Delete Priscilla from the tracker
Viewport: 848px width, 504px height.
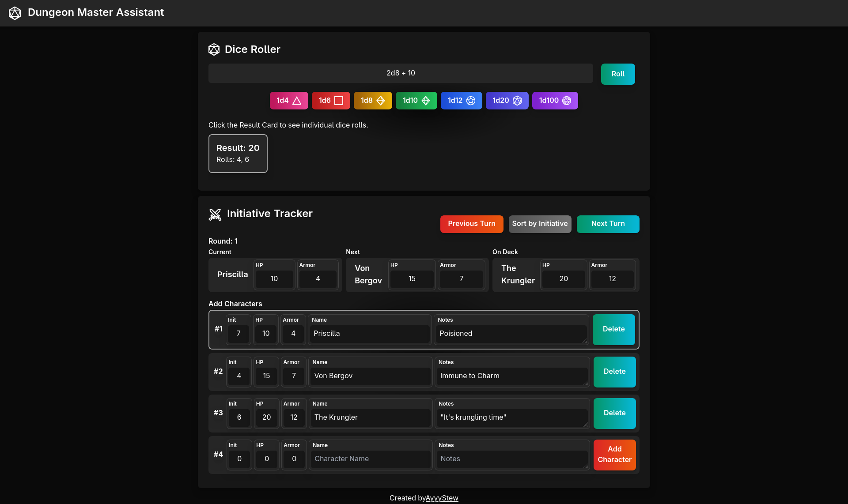(614, 329)
